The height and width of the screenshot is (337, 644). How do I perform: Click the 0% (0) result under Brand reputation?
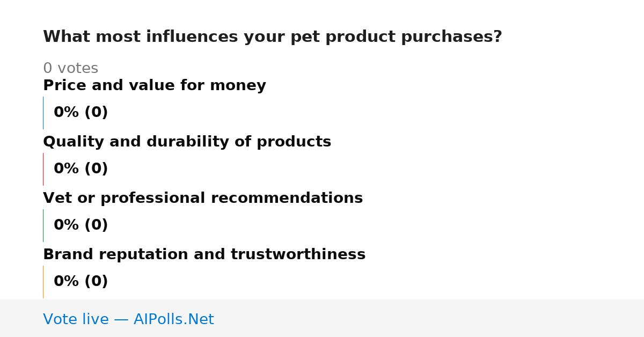pos(80,282)
